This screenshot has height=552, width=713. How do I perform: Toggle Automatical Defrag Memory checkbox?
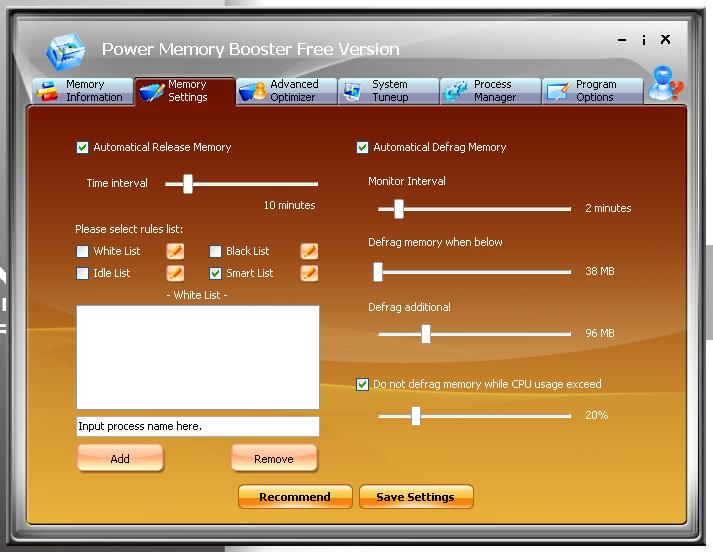(362, 147)
